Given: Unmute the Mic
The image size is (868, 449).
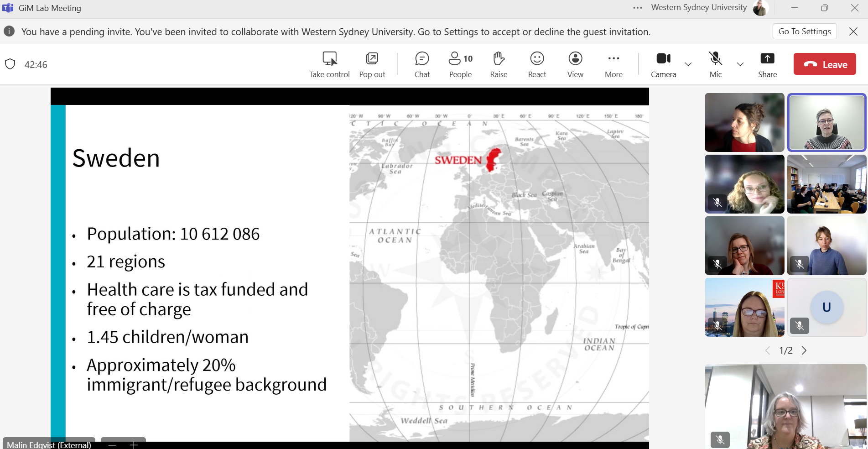Looking at the screenshot, I should pos(716,64).
